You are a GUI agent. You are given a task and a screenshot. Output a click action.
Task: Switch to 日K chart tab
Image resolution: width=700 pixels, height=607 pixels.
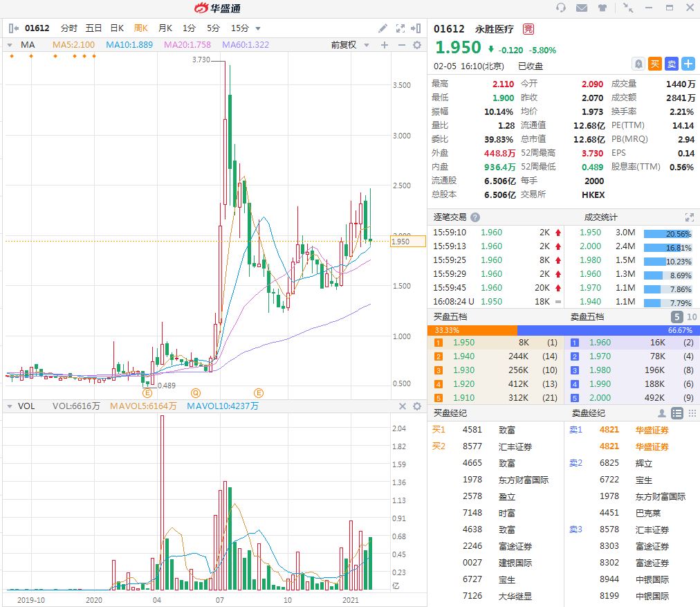117,28
